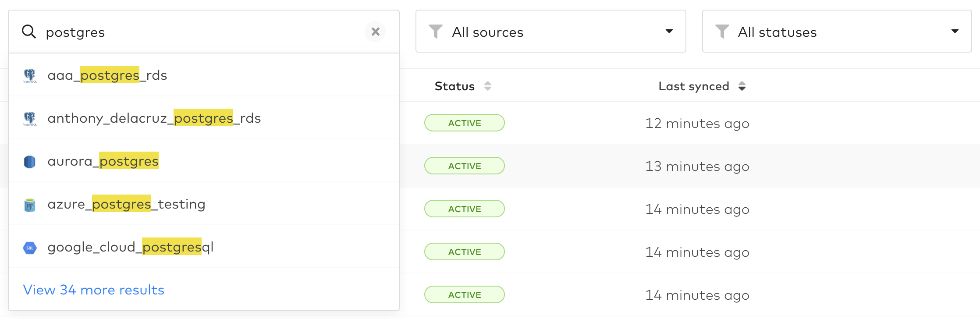980x319 pixels.
Task: Clear the postgres search text
Action: (x=375, y=32)
